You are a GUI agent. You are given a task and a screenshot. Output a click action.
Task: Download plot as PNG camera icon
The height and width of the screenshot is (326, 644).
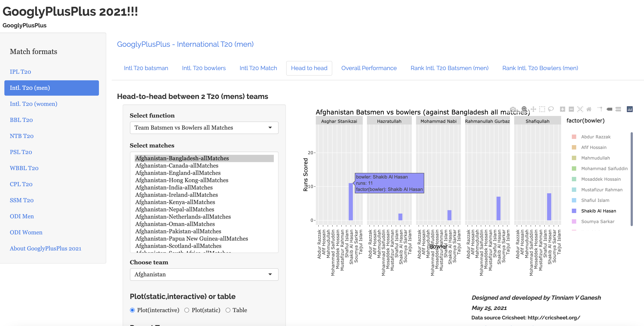[x=513, y=109]
